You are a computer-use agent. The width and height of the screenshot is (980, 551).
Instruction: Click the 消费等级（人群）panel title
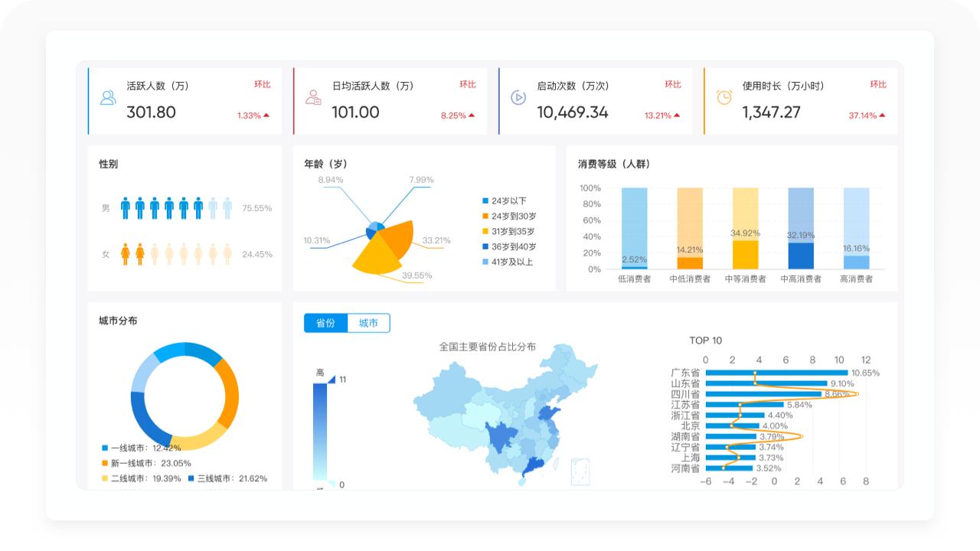pos(613,165)
